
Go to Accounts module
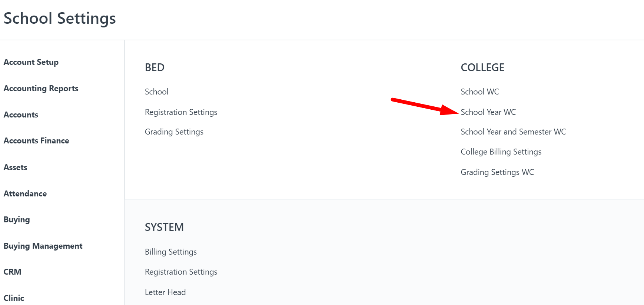[x=21, y=115]
